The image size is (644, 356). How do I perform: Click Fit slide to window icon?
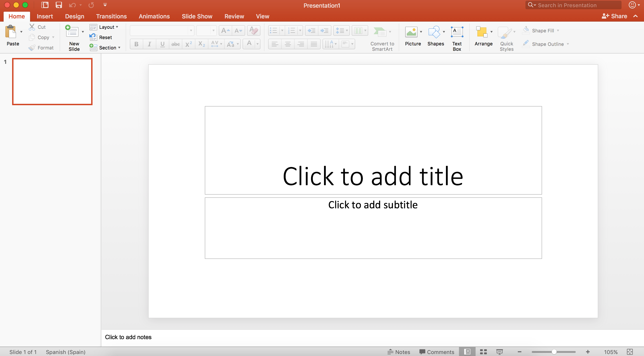click(x=629, y=352)
